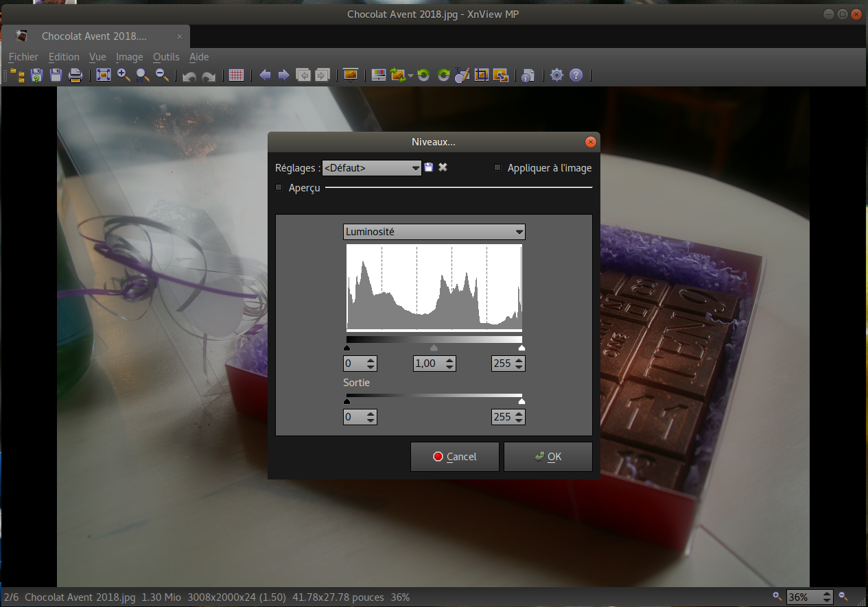Expand the Luminosité channel dropdown

(434, 232)
